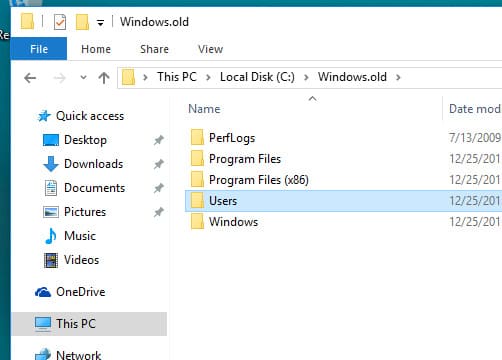The image size is (502, 360).
Task: Open the File menu
Action: (39, 49)
